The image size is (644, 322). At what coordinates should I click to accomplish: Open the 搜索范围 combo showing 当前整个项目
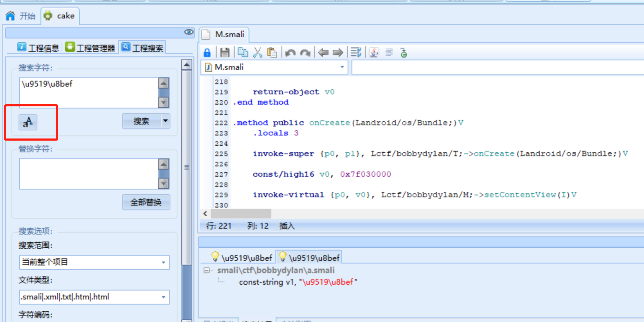pos(94,262)
